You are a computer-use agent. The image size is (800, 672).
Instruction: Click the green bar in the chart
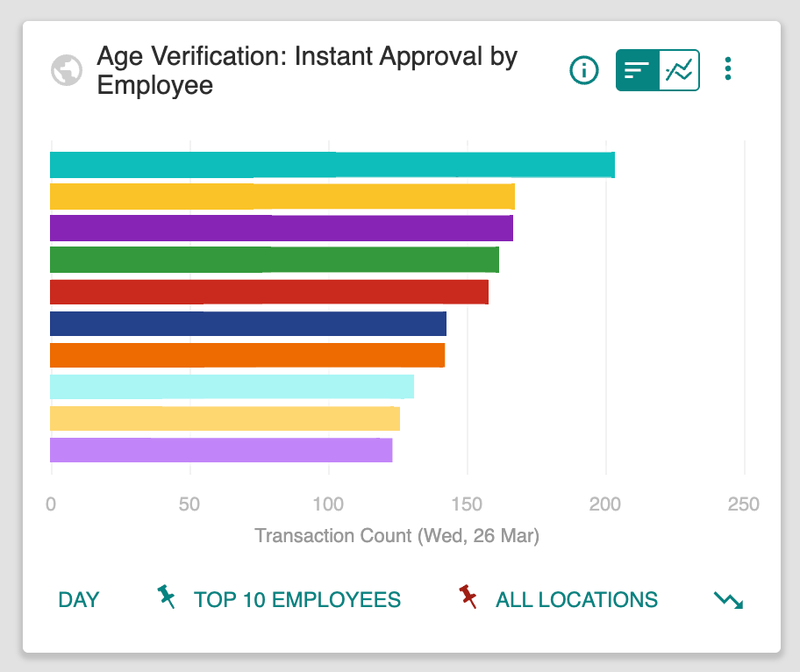[x=274, y=260]
